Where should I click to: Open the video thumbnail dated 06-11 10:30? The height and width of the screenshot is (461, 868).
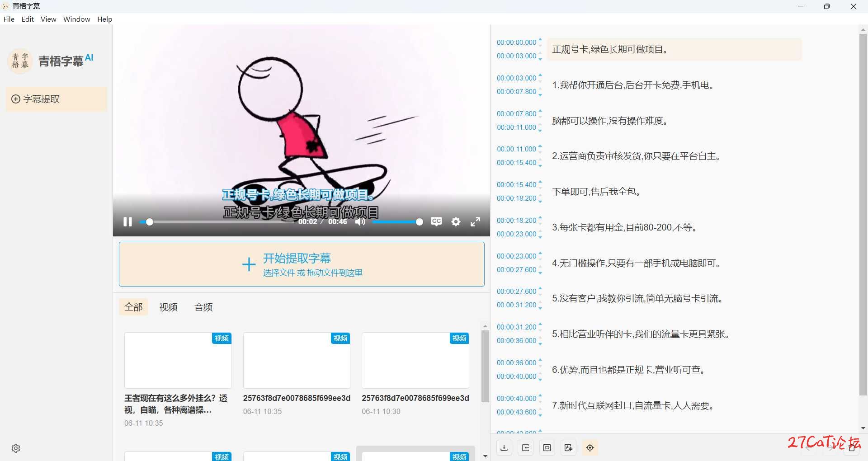pos(415,360)
